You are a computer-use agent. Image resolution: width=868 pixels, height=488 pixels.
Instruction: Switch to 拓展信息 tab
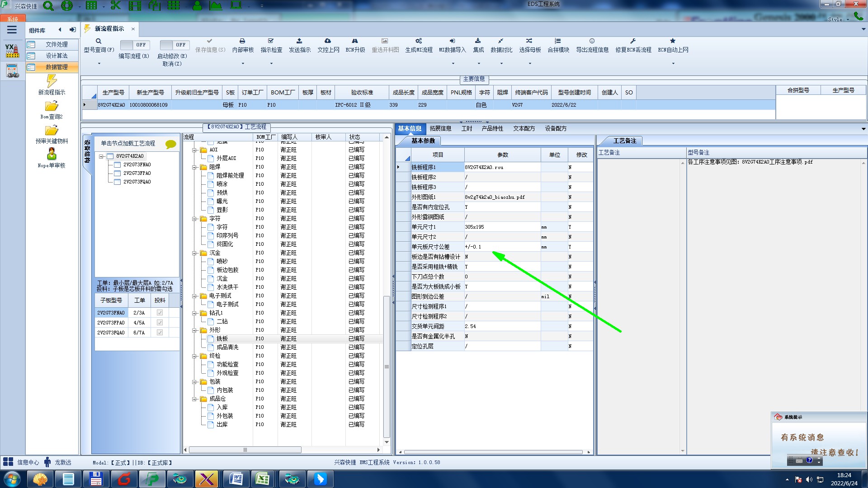440,128
